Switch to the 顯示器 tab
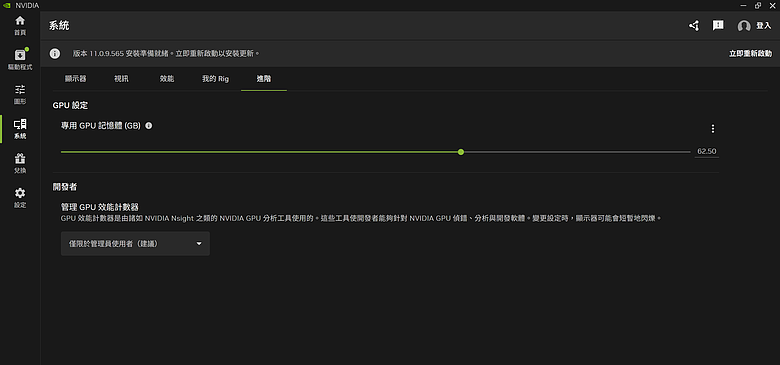Screen dimensions: 780x365 [x=76, y=79]
